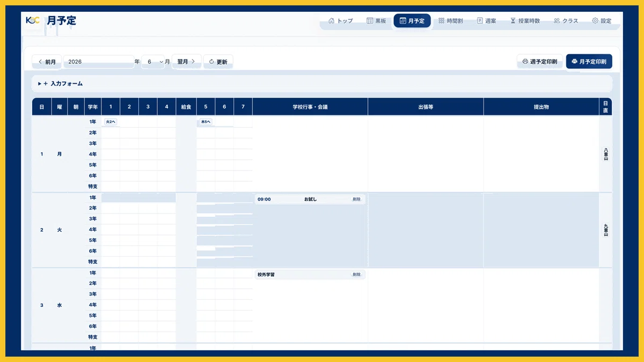Select the 校外学習 event entry

310,275
